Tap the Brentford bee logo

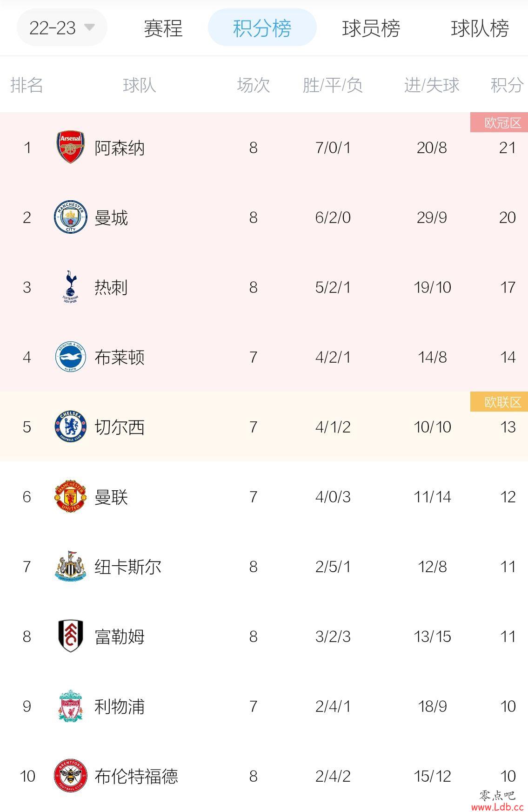(71, 776)
